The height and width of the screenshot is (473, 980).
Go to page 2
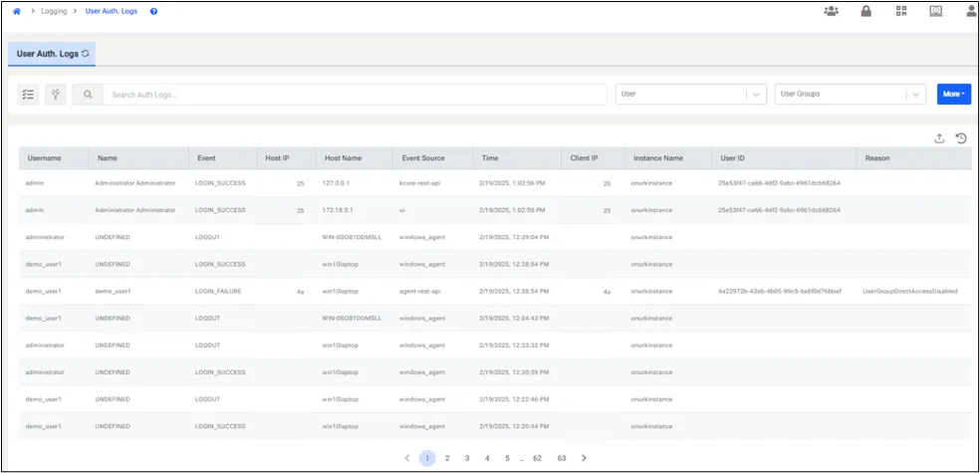coord(447,458)
